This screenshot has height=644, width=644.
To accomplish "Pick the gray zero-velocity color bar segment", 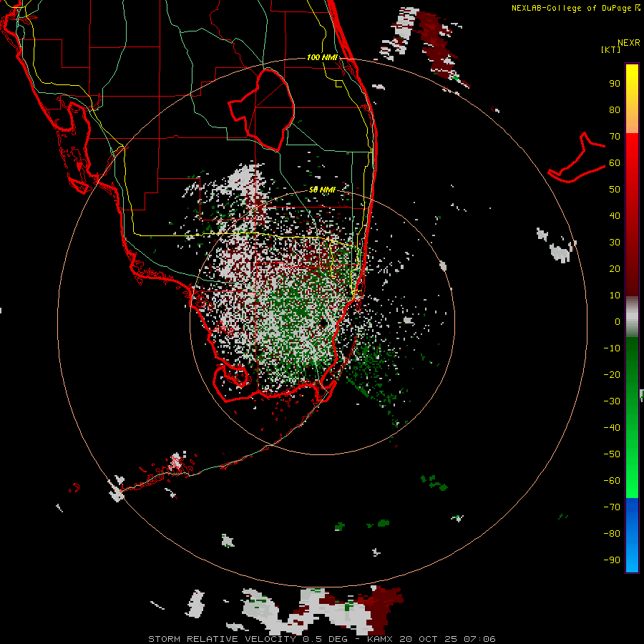I will click(x=632, y=317).
